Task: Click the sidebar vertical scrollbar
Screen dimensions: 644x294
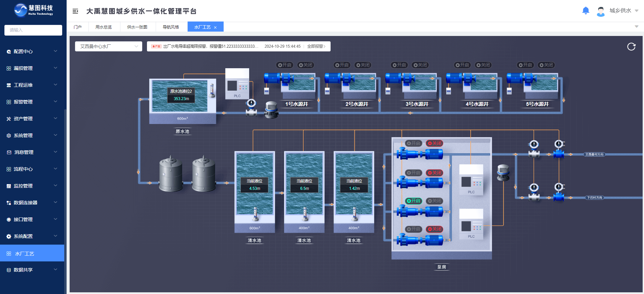Action: [65, 168]
